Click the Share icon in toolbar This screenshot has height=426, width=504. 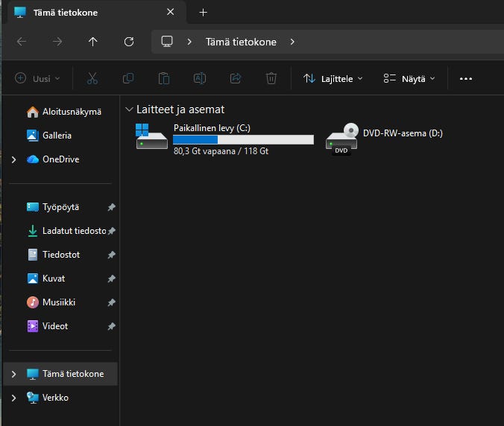(x=236, y=78)
